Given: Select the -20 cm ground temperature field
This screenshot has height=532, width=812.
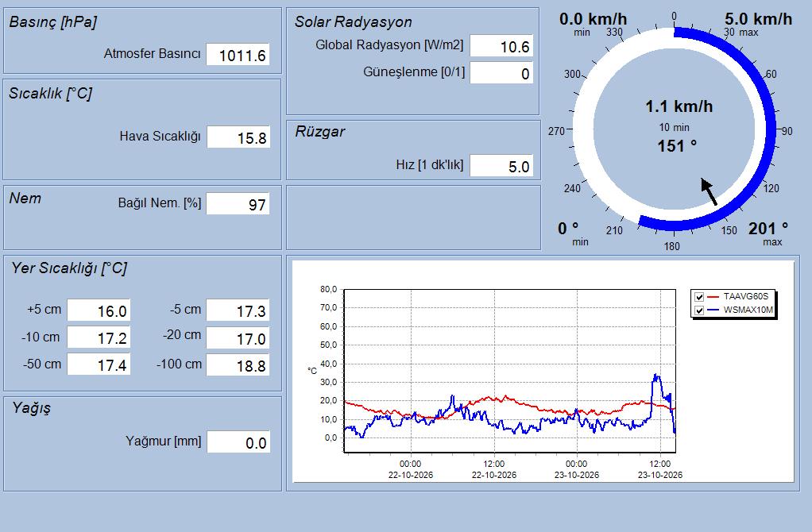Looking at the screenshot, I should (x=238, y=338).
